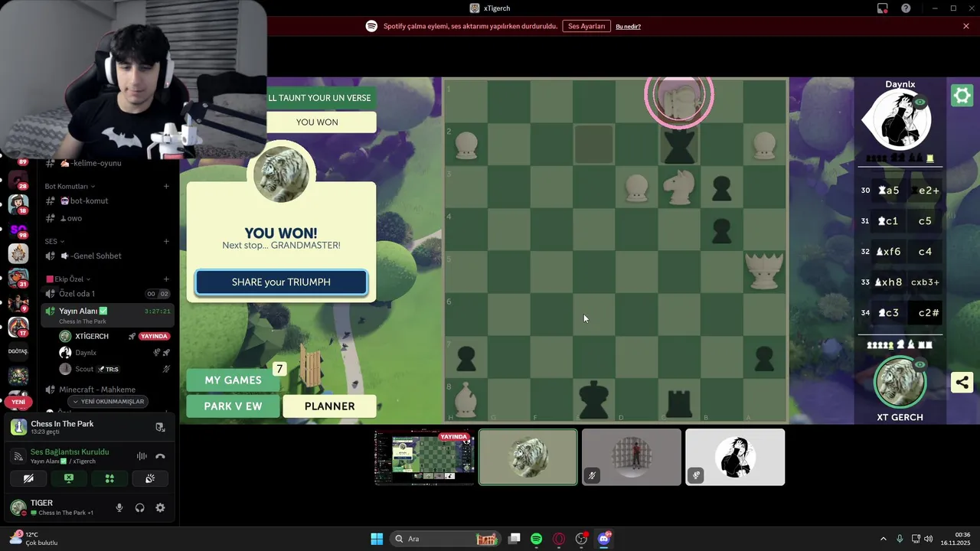
Task: Click XT GERCH player avatar
Action: (x=900, y=383)
